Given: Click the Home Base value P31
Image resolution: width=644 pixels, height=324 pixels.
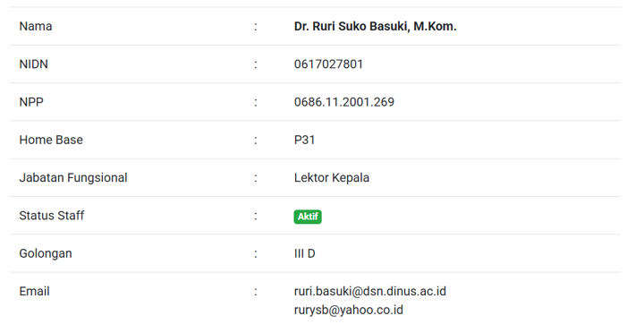Looking at the screenshot, I should click(x=305, y=140).
